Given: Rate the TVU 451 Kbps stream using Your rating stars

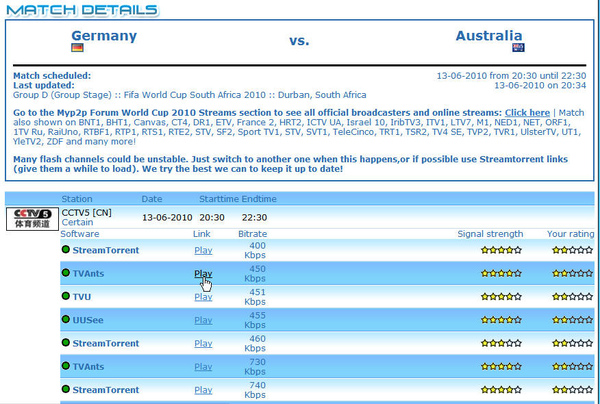Looking at the screenshot, I should click(572, 296).
